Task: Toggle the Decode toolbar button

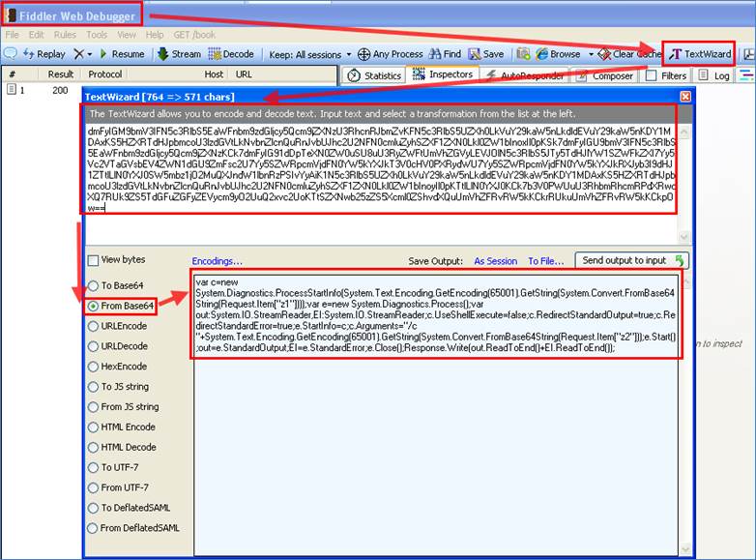Action: [231, 54]
